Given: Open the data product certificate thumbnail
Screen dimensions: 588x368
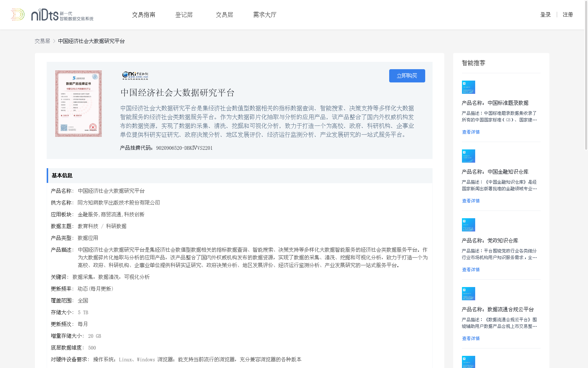Looking at the screenshot, I should [x=79, y=104].
